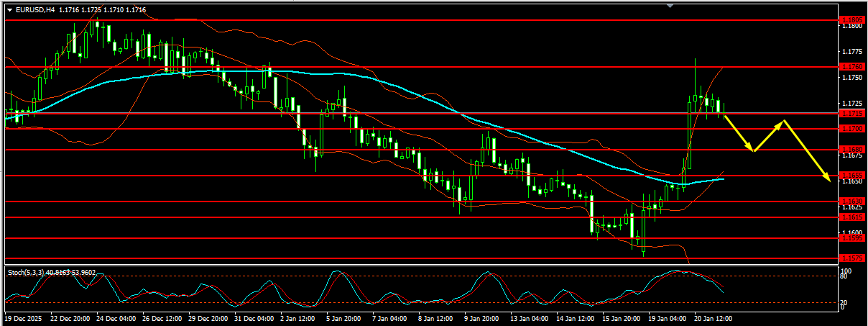Click the 1.1600 value on price scale
Screen dimensions: 868x326
tap(852, 232)
